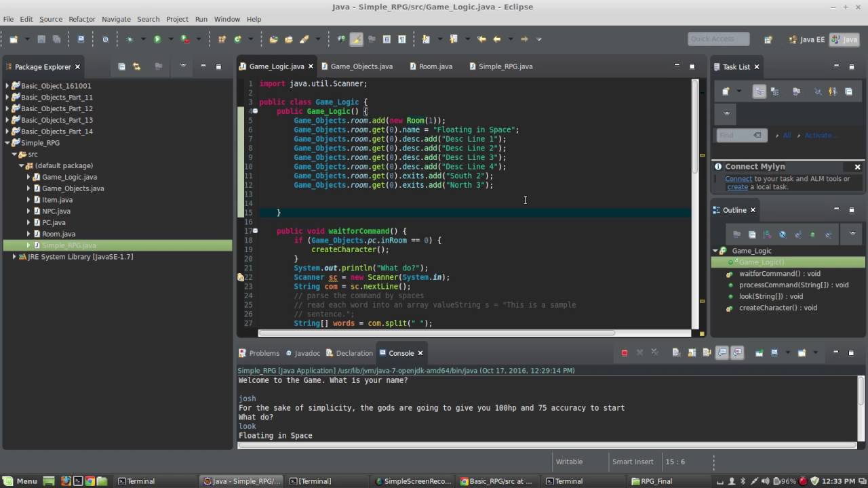
Task: Toggle Mark Occurrences highlighter in the toolbar
Action: click(356, 39)
